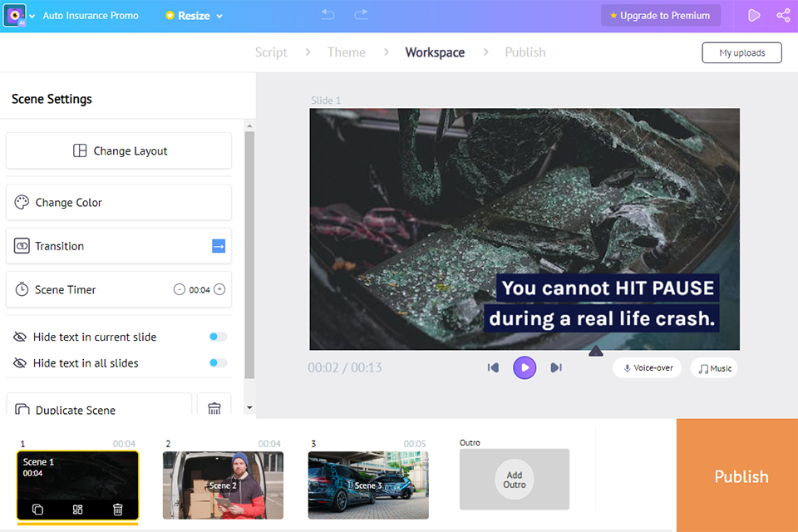Select the Scene 2 thumbnail

click(223, 485)
